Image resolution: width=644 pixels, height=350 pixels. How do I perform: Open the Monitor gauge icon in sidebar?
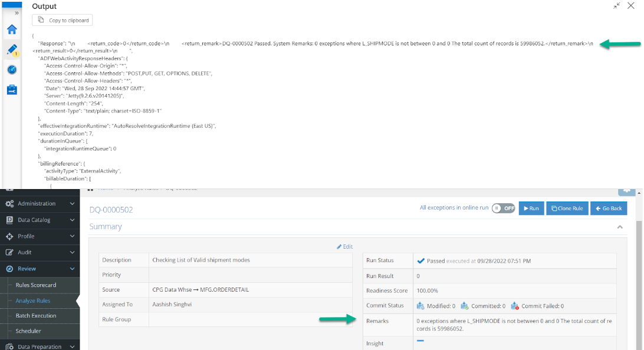point(12,70)
